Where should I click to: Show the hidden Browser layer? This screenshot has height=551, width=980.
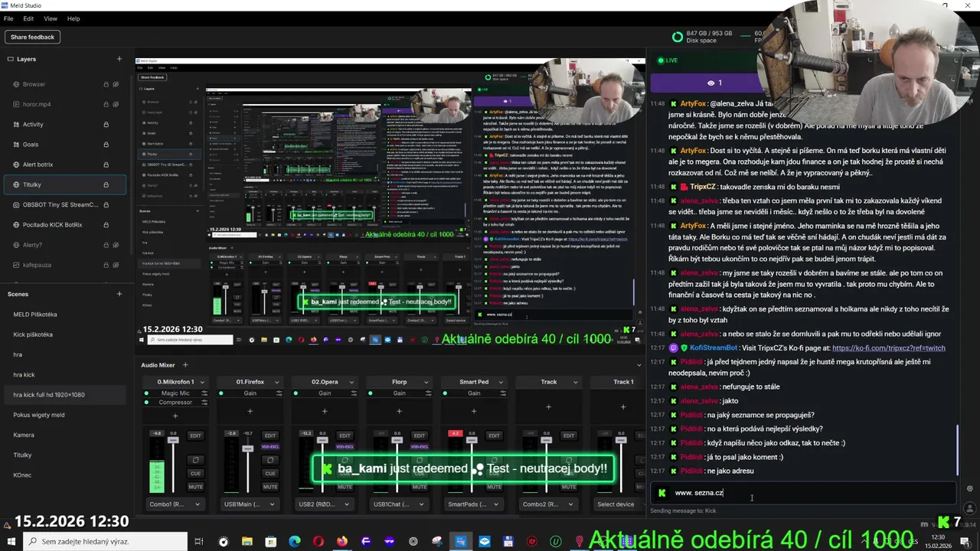click(116, 84)
